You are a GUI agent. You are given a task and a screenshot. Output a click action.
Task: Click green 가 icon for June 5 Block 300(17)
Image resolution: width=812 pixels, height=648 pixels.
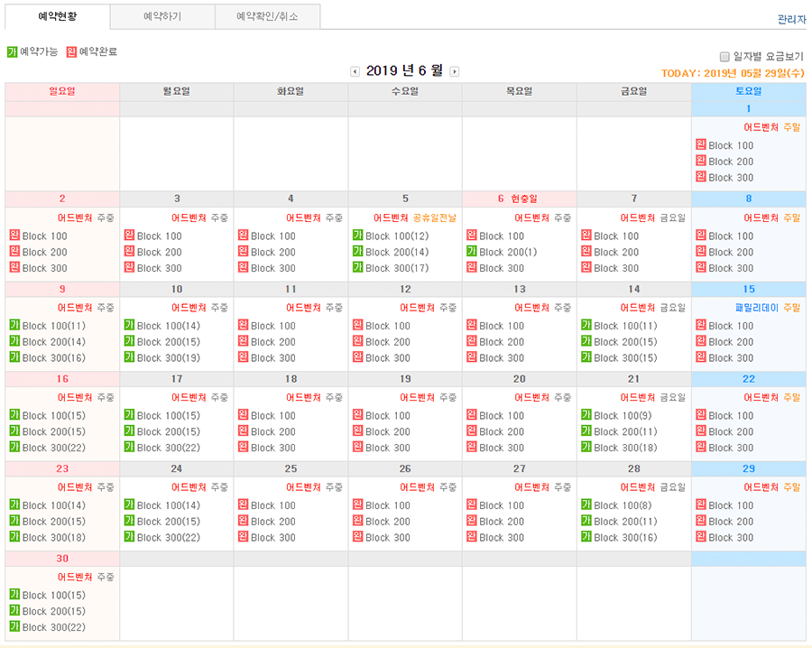[x=358, y=267]
